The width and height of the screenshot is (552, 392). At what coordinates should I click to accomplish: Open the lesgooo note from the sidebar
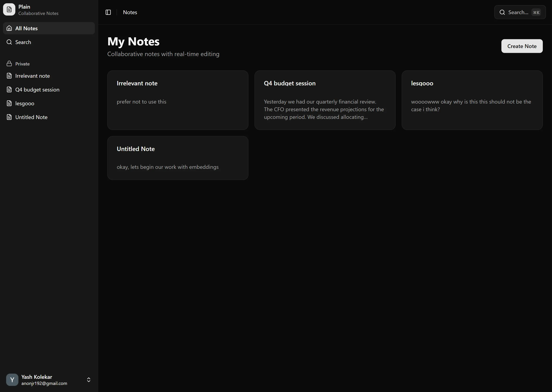coord(24,103)
